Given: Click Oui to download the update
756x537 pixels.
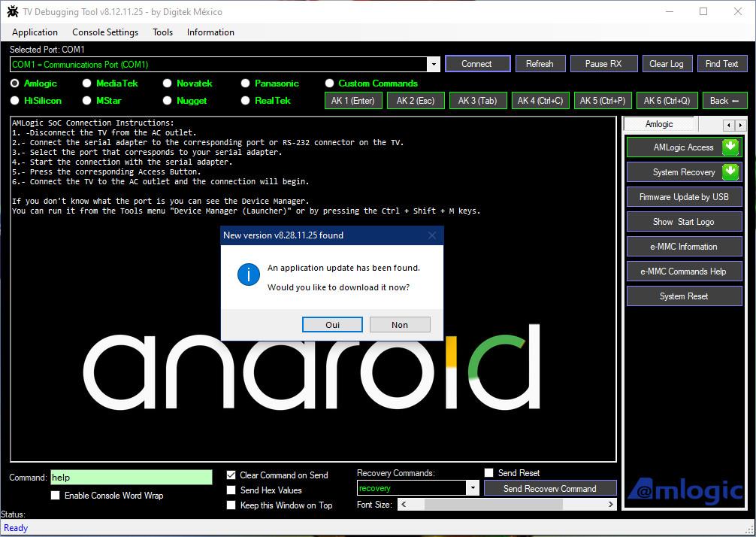Looking at the screenshot, I should point(332,325).
